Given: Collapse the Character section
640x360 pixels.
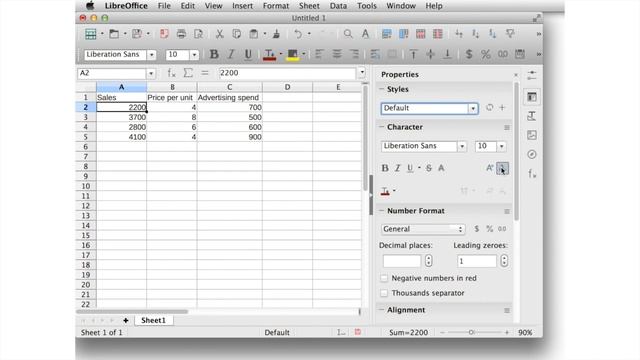Looking at the screenshot, I should (x=382, y=127).
